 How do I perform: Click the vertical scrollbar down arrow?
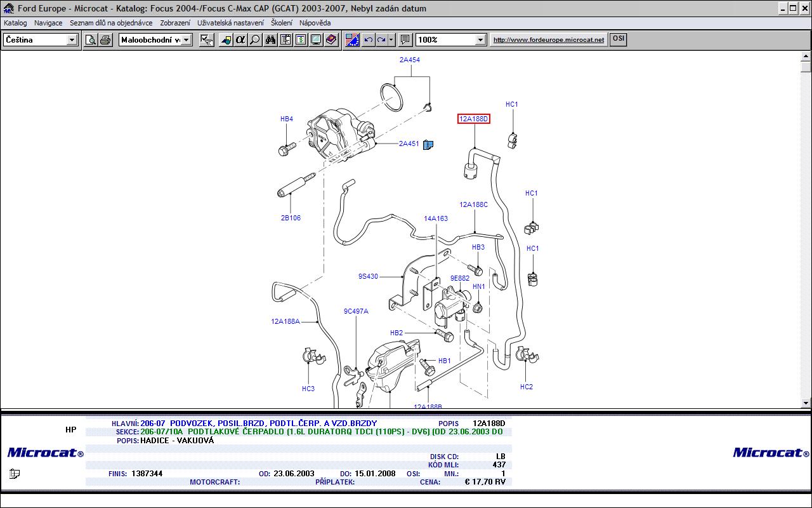tap(806, 403)
